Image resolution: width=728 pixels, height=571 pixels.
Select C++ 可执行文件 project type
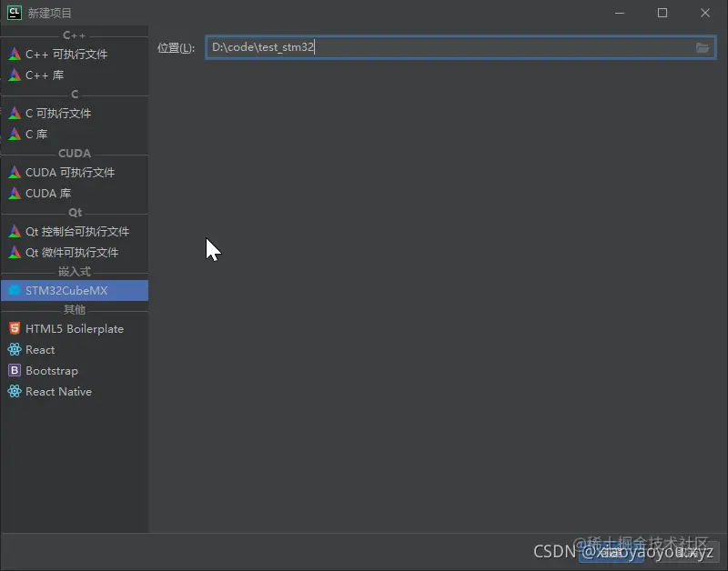tap(75, 54)
